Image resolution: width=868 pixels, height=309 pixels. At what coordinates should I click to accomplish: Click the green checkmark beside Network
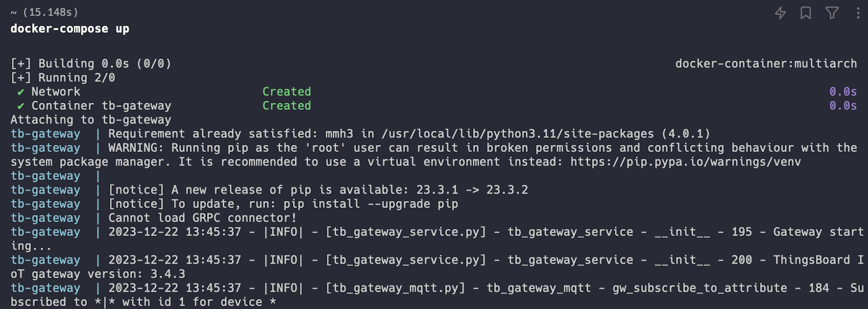(21, 92)
